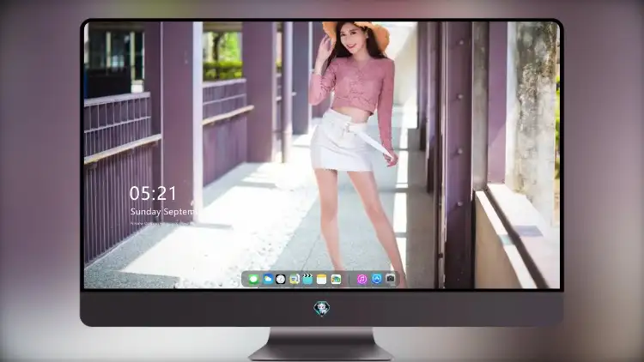Click the 05:21 clock widget
Screen dimensions: 644x362
pyautogui.click(x=153, y=193)
